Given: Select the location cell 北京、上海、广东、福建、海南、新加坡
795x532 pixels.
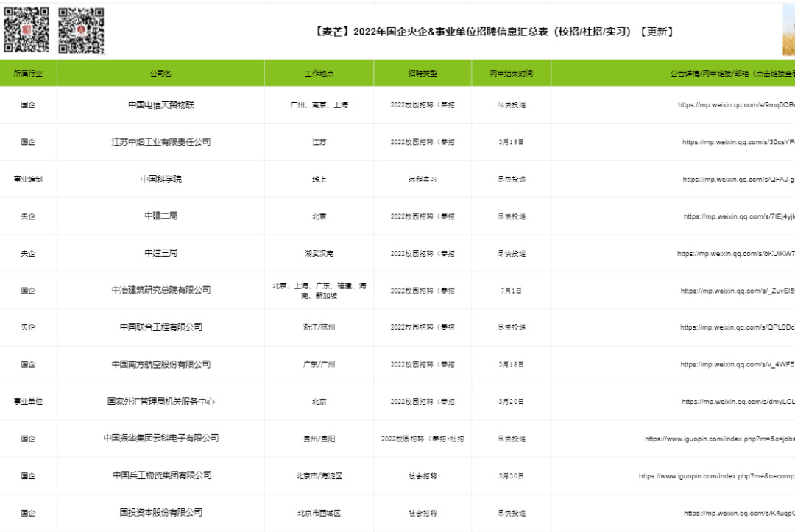Looking at the screenshot, I should 319,291.
